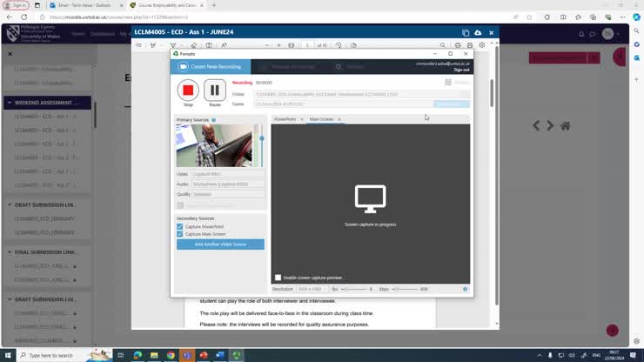Click the home icon on course page
Viewport: 644px width, 362px height.
point(565,125)
